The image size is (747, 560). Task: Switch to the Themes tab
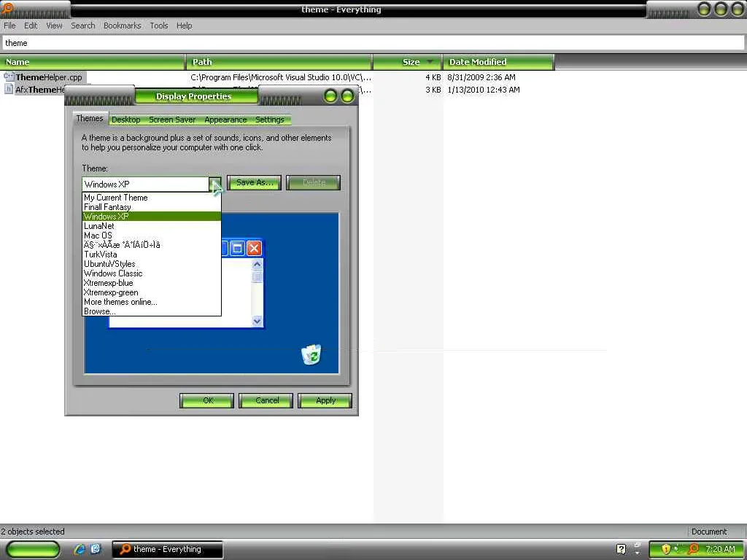coord(90,118)
